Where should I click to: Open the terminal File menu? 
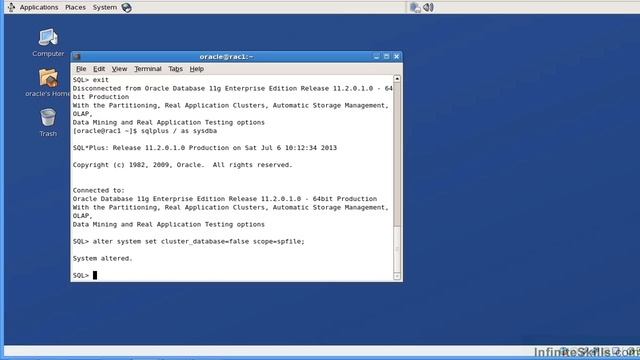tap(81, 69)
